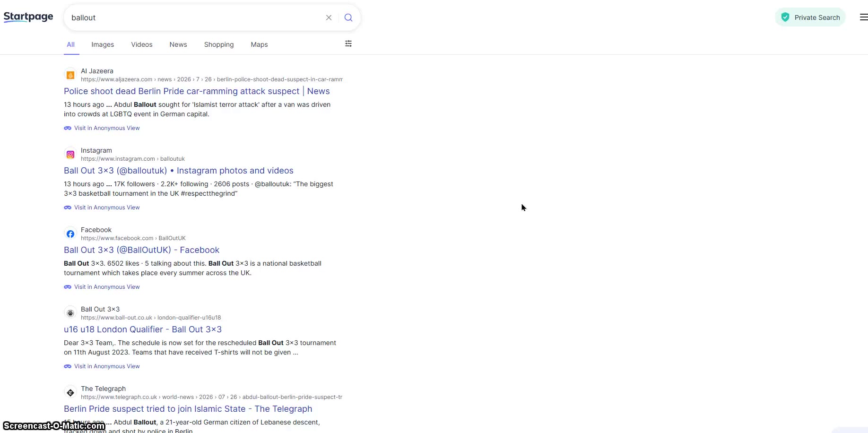Click the Private Search shield badge
The width and height of the screenshot is (868, 433).
tap(810, 17)
